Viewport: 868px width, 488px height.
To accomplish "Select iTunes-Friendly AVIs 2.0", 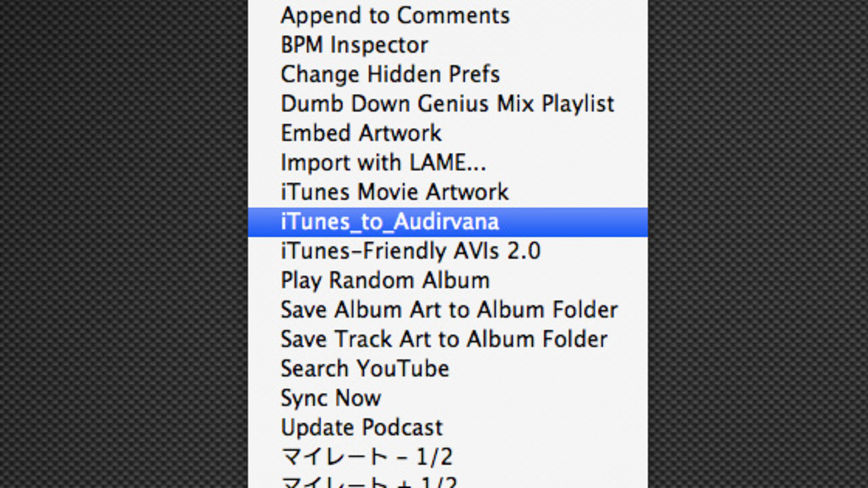I will 410,251.
